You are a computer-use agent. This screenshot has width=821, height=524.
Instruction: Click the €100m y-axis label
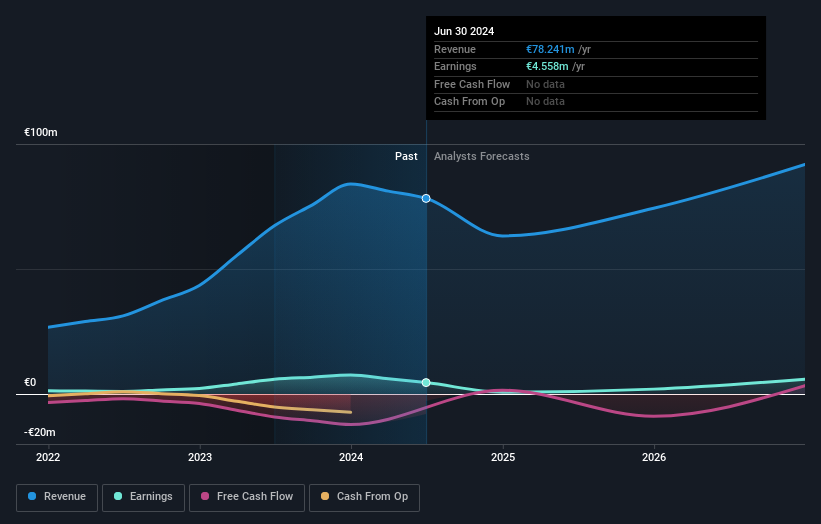click(41, 132)
